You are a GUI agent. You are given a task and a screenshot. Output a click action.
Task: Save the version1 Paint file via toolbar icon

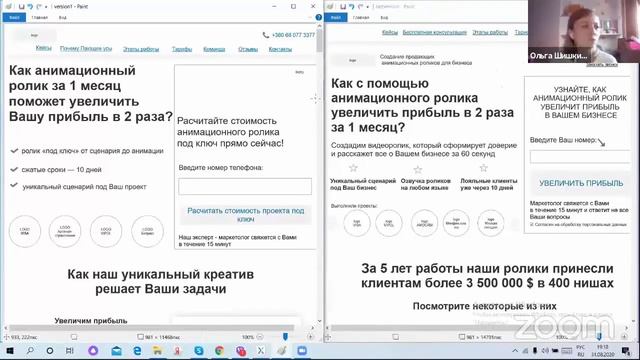pos(21,7)
